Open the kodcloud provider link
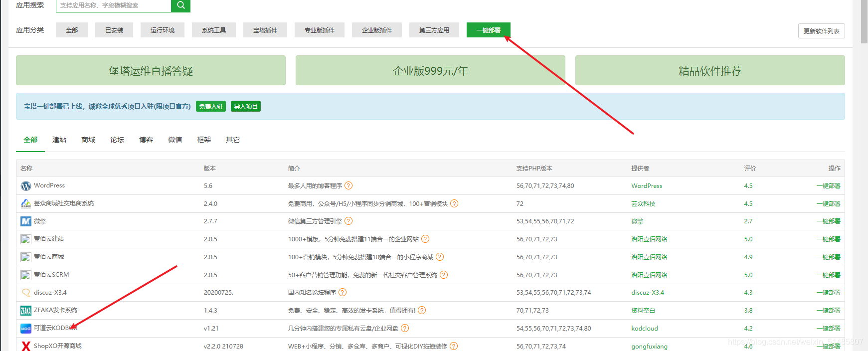Image resolution: width=868 pixels, height=351 pixels. [x=645, y=328]
